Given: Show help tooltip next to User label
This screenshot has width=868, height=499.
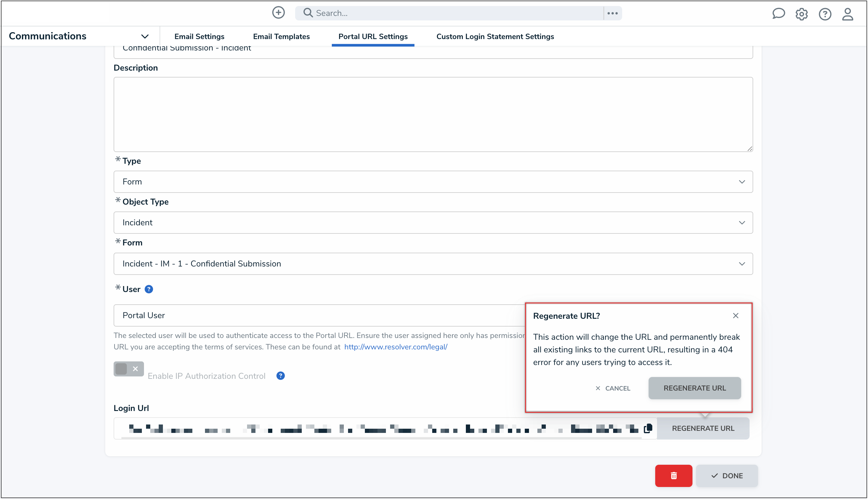Looking at the screenshot, I should click(x=149, y=289).
